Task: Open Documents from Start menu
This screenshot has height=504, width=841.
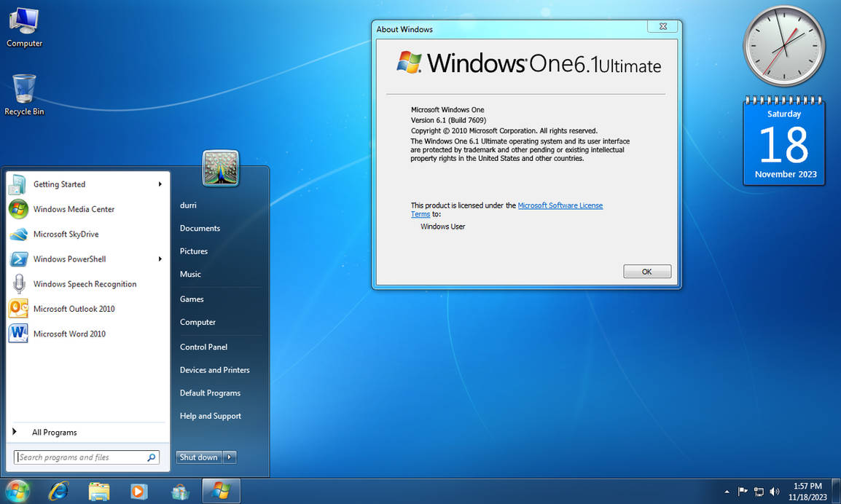Action: coord(200,229)
